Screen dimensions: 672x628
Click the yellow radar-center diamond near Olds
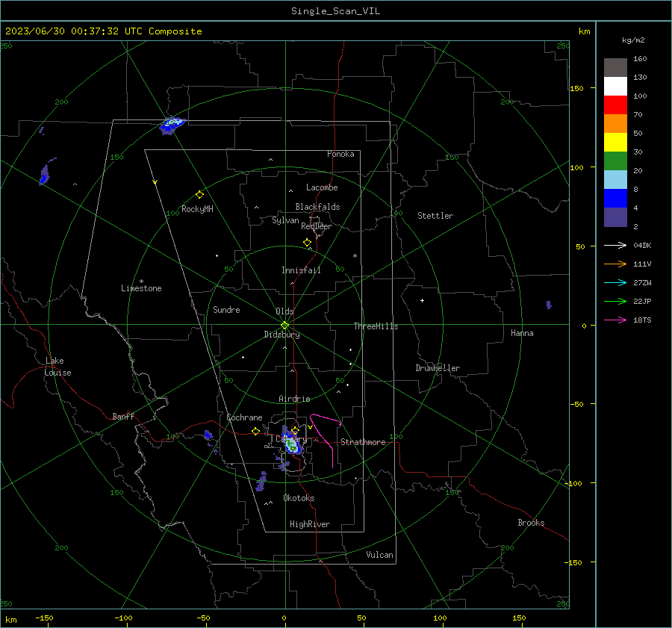tap(285, 325)
